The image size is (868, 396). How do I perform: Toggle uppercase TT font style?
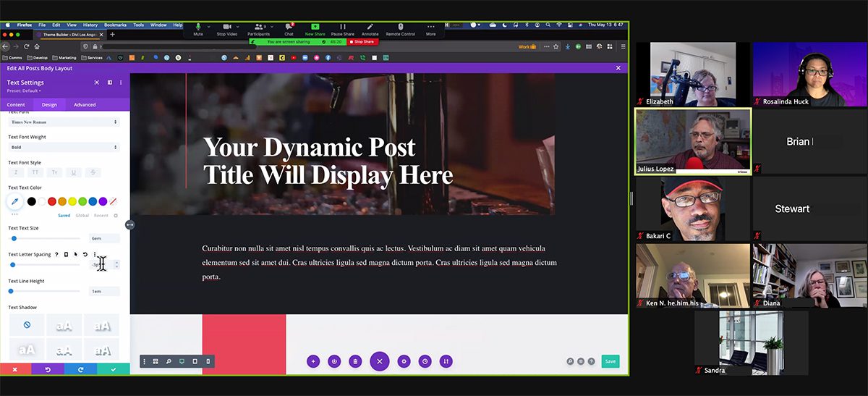[35, 172]
